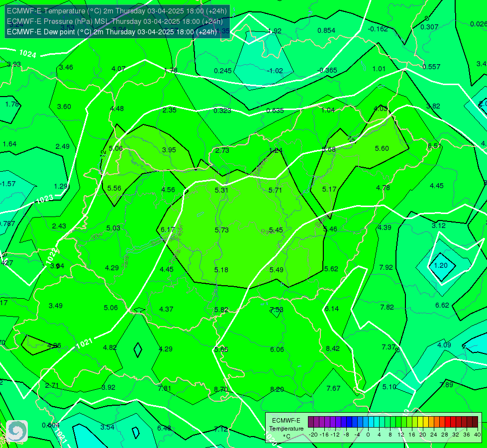Click the 5.82 grid value

(221, 310)
